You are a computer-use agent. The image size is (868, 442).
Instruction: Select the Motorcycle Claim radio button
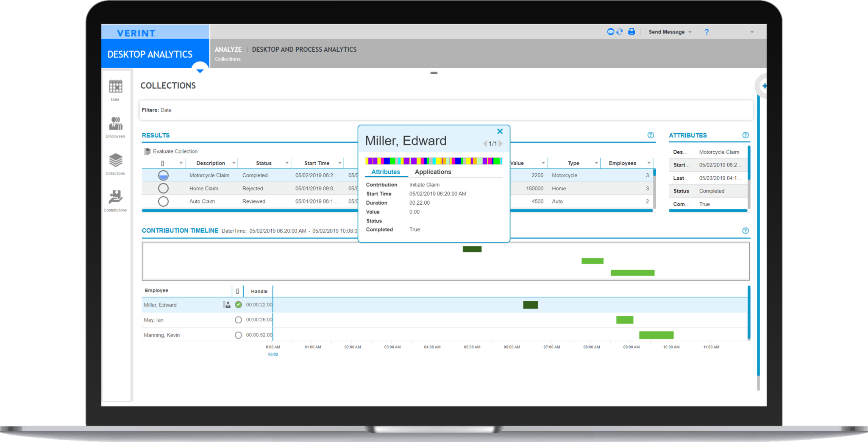(163, 175)
